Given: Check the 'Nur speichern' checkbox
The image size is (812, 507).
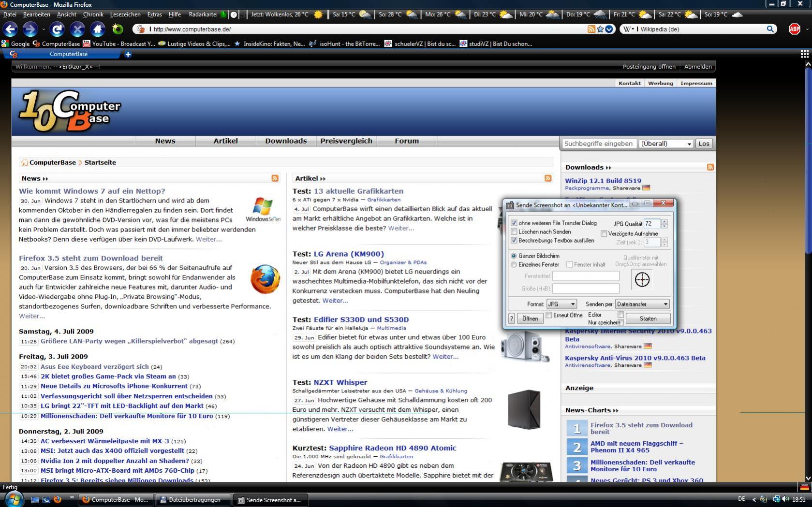Looking at the screenshot, I should 620,322.
